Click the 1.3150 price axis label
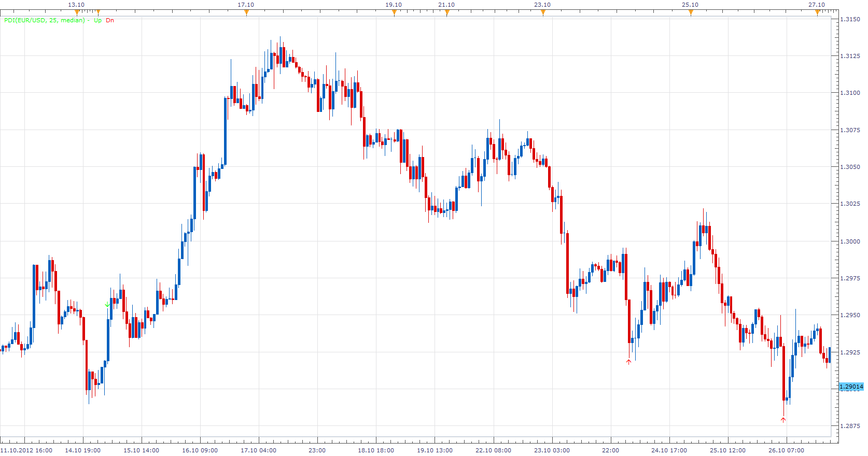The width and height of the screenshot is (868, 456). click(x=850, y=19)
